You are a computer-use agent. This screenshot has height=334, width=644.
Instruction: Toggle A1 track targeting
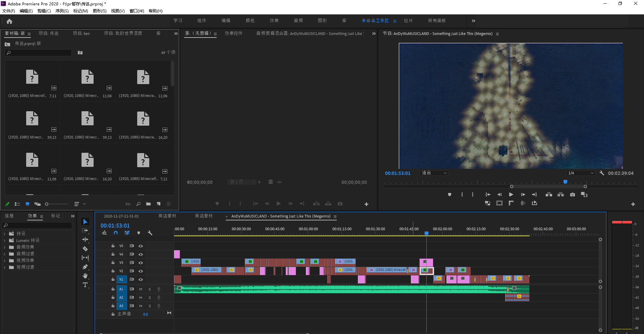[121, 289]
